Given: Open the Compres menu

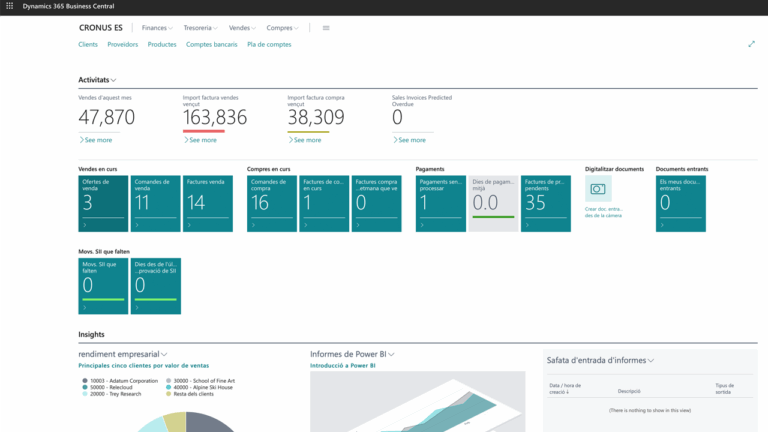Looking at the screenshot, I should tap(282, 28).
